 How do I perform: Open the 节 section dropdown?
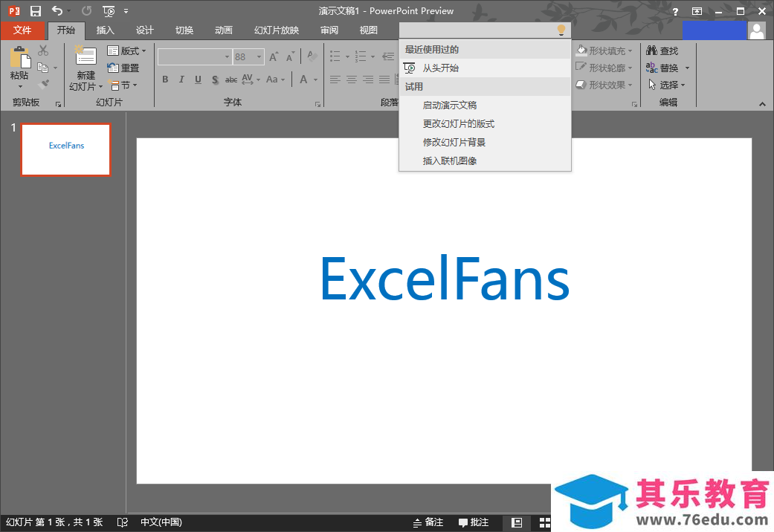(x=123, y=85)
